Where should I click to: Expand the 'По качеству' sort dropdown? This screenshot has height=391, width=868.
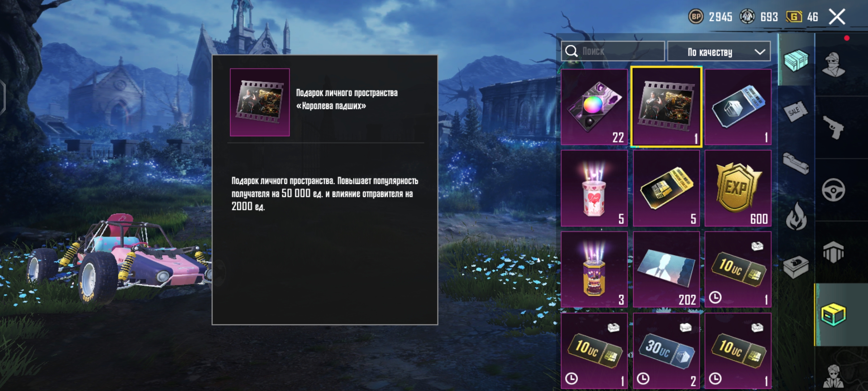719,52
